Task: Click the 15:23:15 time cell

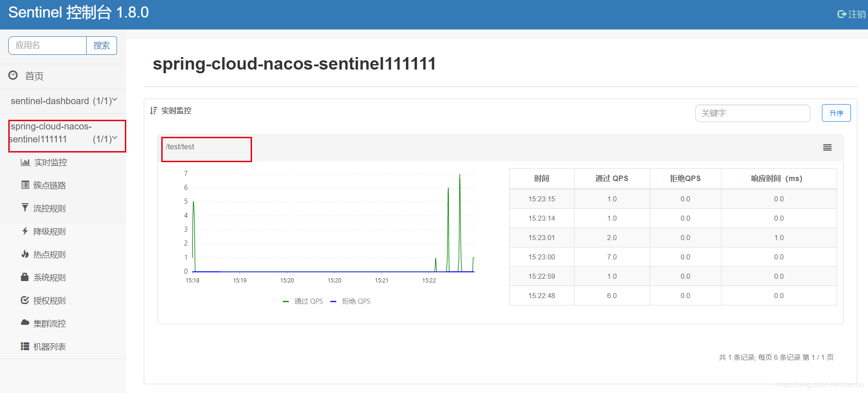Action: click(x=542, y=199)
